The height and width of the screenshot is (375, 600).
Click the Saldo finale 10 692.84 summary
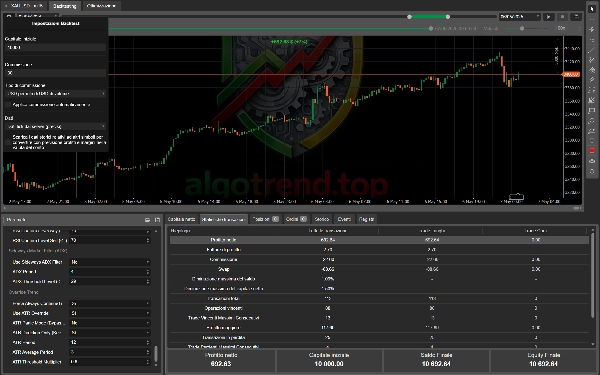coord(436,360)
